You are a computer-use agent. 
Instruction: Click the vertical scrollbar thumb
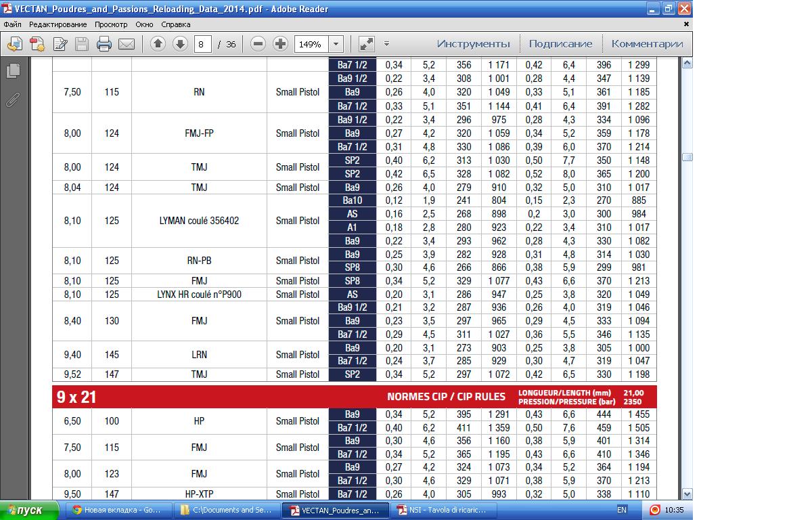[x=687, y=157]
